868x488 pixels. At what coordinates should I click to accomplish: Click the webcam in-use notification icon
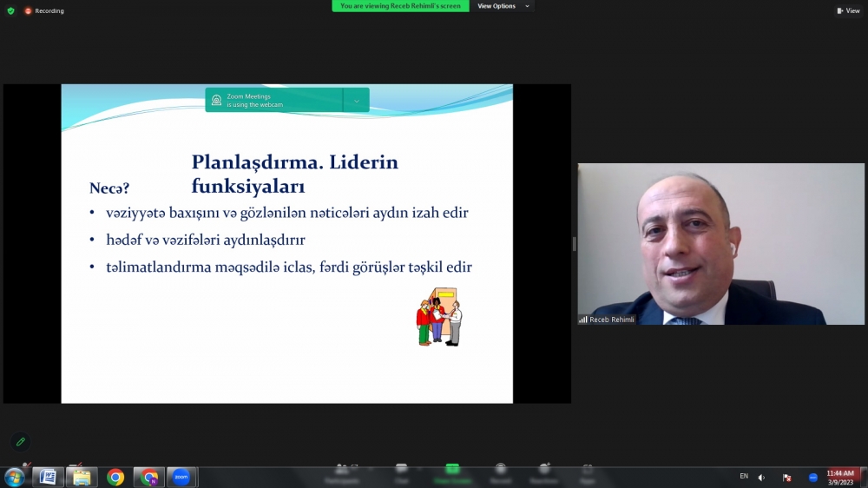(x=216, y=101)
